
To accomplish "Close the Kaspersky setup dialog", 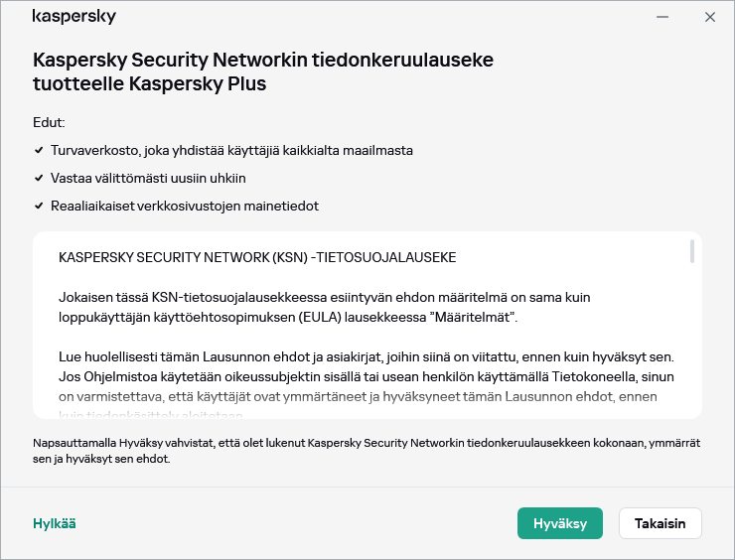I will tap(710, 17).
